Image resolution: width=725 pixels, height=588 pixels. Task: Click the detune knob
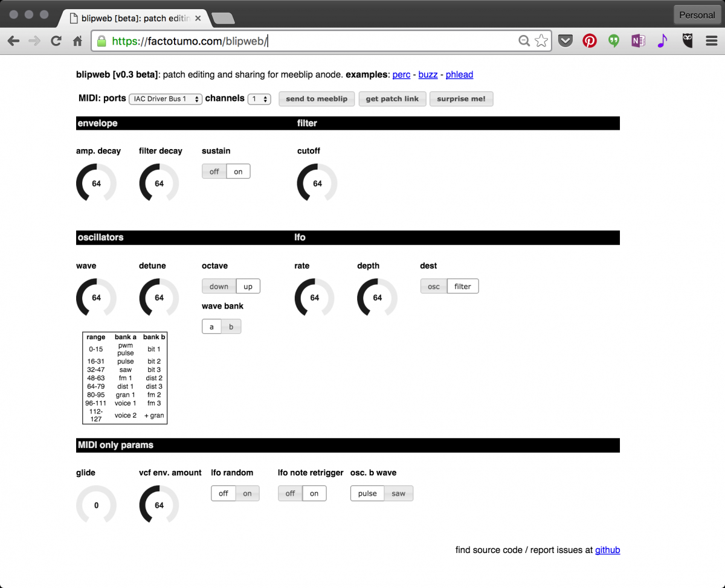coord(159,298)
